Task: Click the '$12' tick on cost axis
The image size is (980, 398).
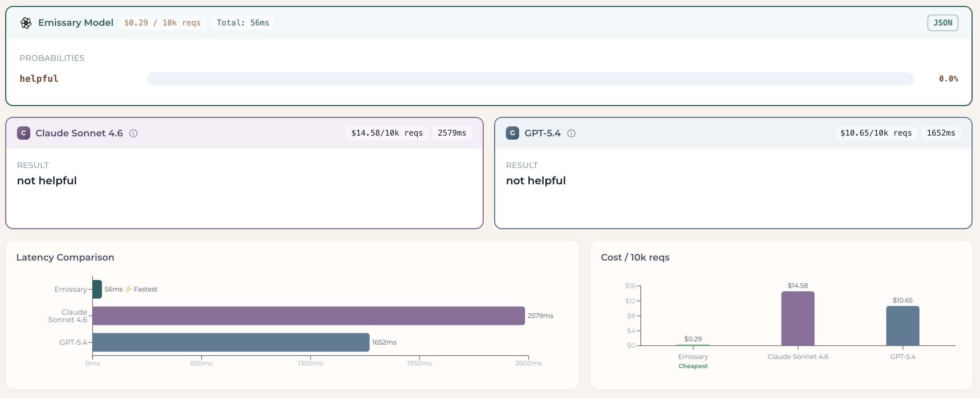Action: tap(630, 301)
